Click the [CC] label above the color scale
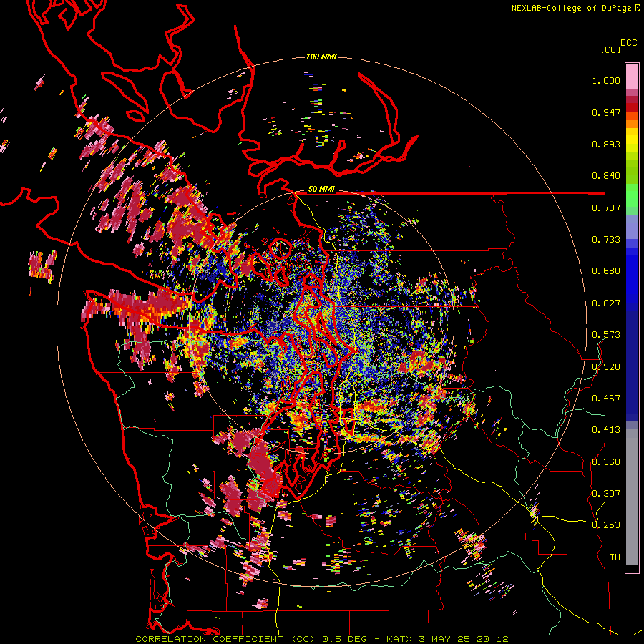644x644 pixels. (610, 49)
